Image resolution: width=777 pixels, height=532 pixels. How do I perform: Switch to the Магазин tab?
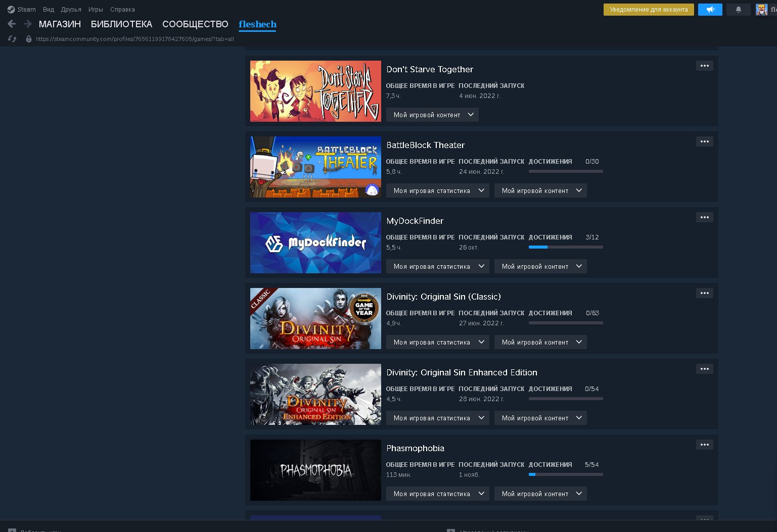pyautogui.click(x=60, y=24)
